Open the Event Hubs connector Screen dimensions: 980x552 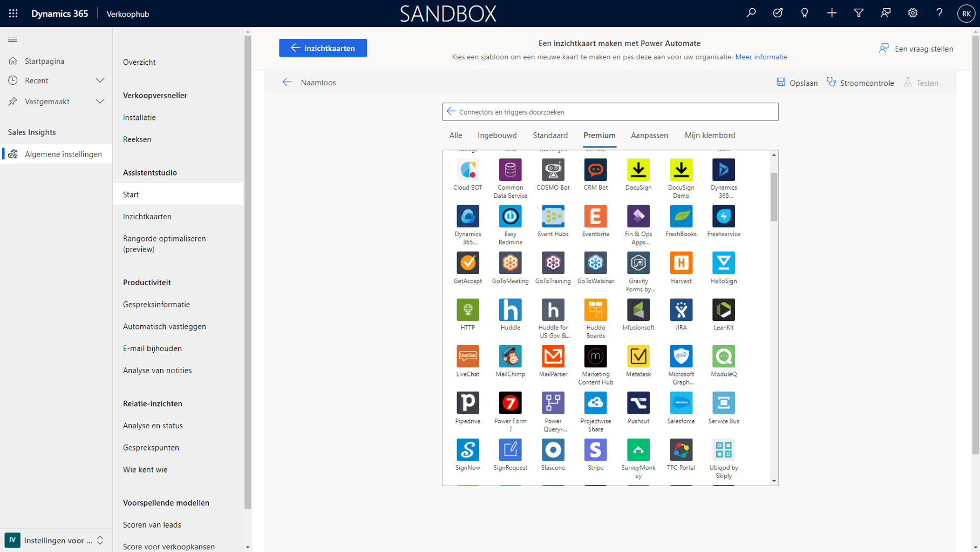[x=553, y=216]
